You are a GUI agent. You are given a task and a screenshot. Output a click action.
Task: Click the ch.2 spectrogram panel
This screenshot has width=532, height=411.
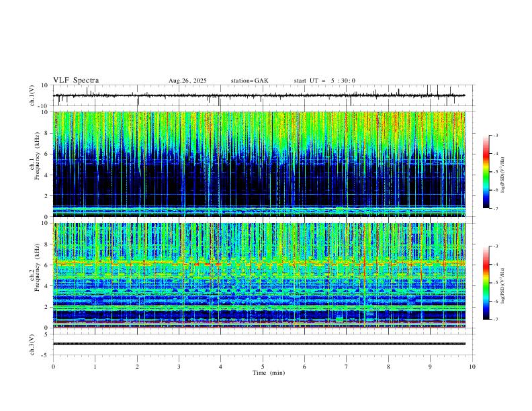coord(259,275)
